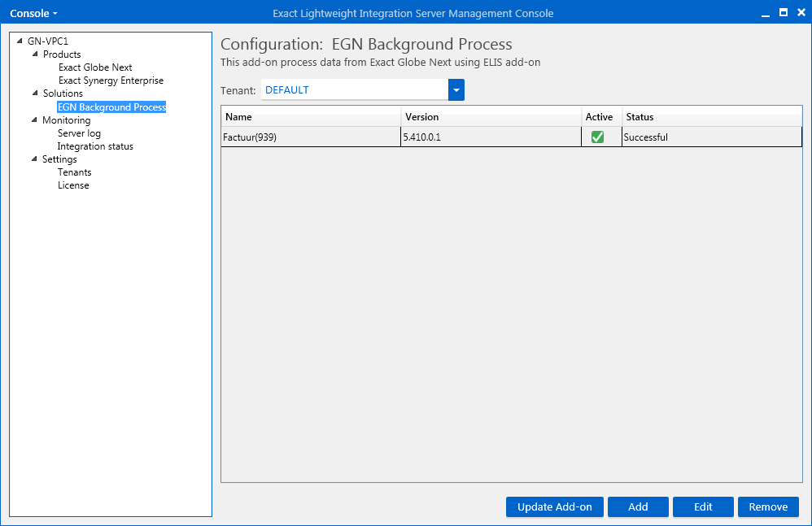
Task: Sort by the Version column header
Action: (x=491, y=117)
